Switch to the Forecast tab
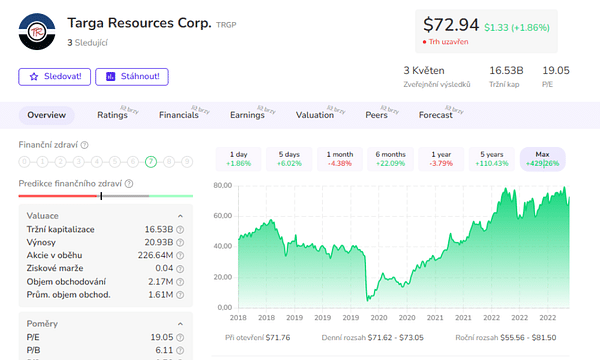The height and width of the screenshot is (360, 600). pos(435,115)
